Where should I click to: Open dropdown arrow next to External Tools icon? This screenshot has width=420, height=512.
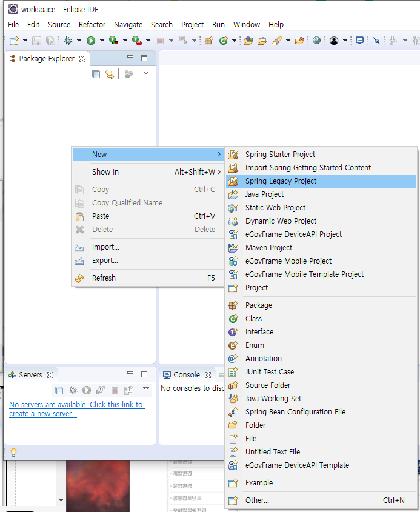click(x=148, y=41)
